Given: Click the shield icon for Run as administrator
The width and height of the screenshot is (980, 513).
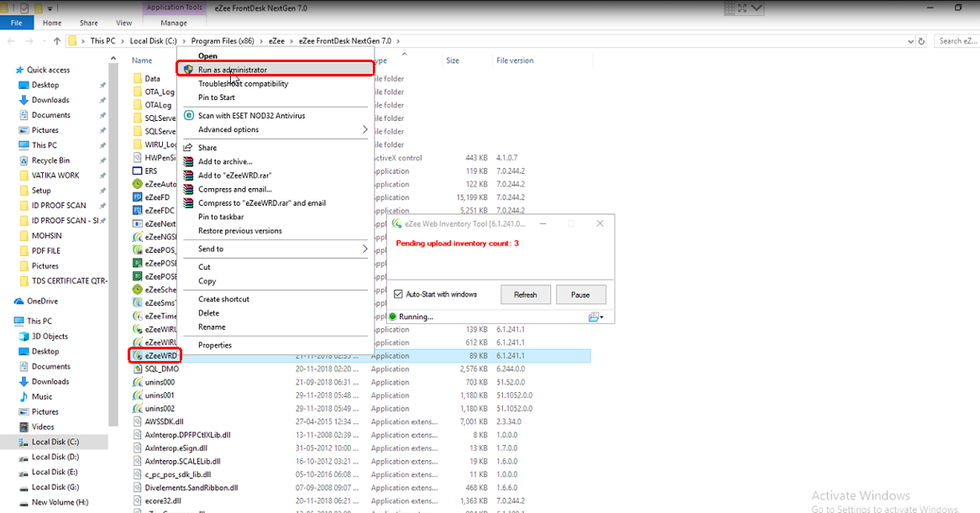Looking at the screenshot, I should pos(188,70).
